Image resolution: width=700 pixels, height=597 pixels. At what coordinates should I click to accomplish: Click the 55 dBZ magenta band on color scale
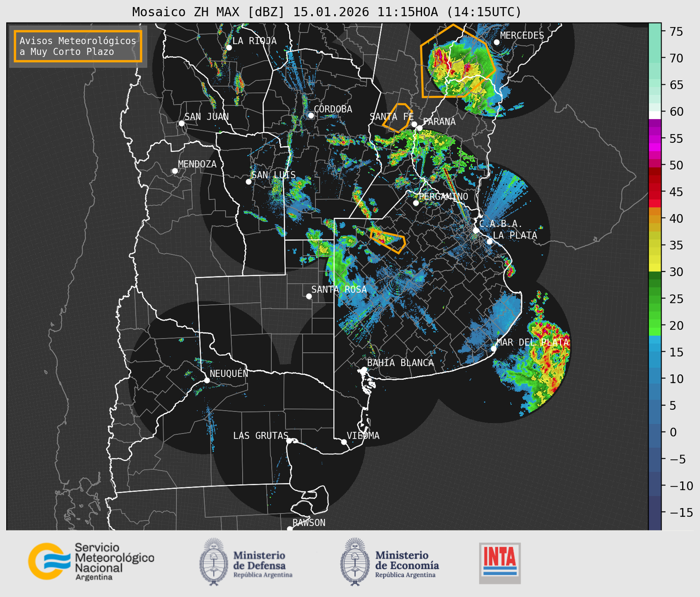[655, 139]
